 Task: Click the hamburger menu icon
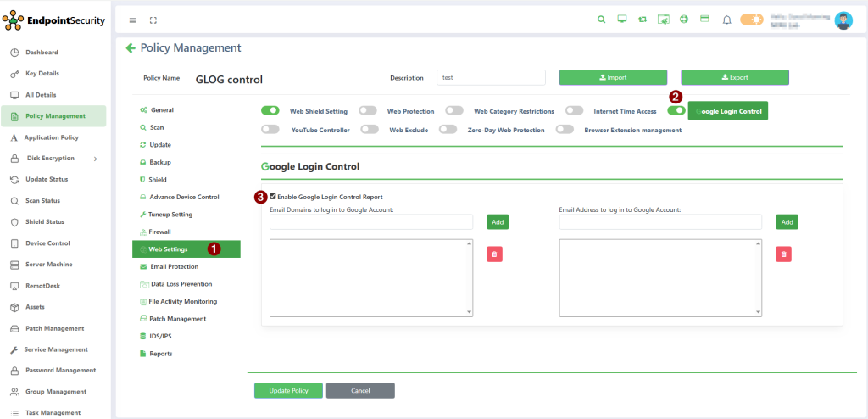coord(132,20)
